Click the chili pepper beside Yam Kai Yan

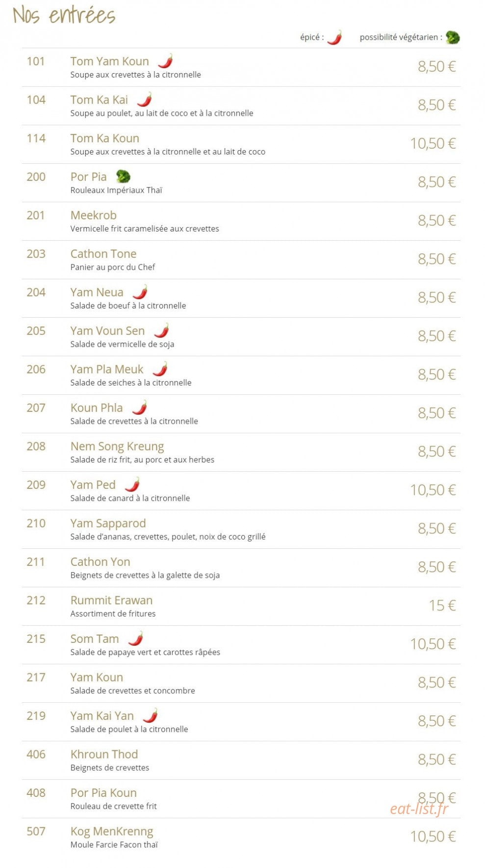coord(151,715)
